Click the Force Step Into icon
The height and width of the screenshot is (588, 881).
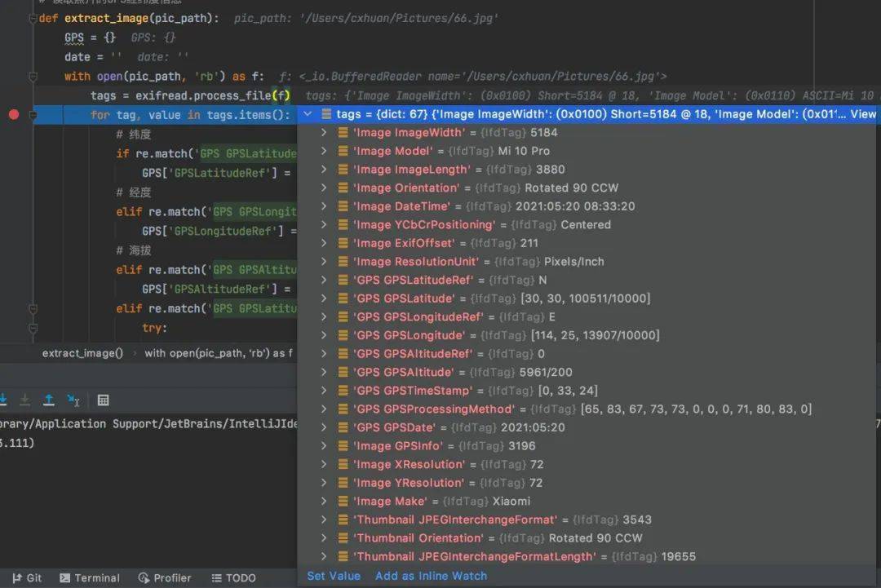(x=25, y=400)
